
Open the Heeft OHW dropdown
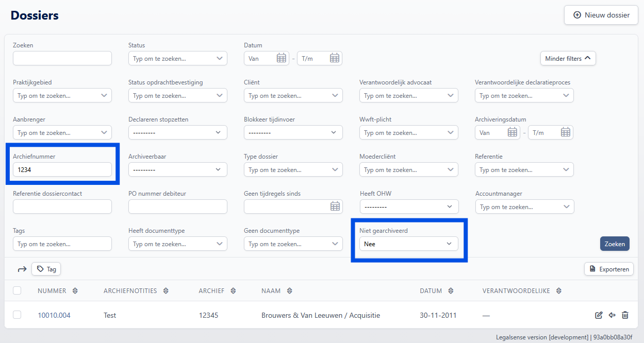pos(409,207)
